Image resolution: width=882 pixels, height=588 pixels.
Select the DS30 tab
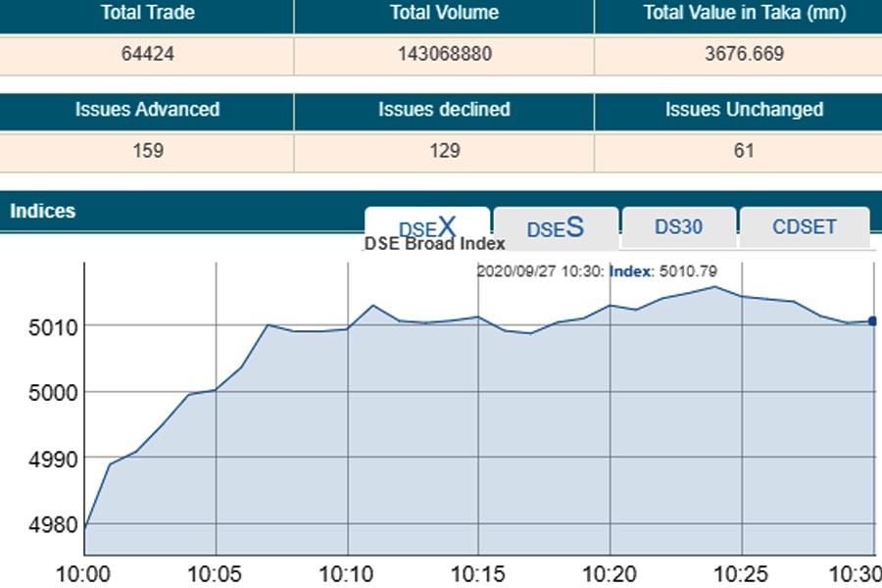(678, 227)
